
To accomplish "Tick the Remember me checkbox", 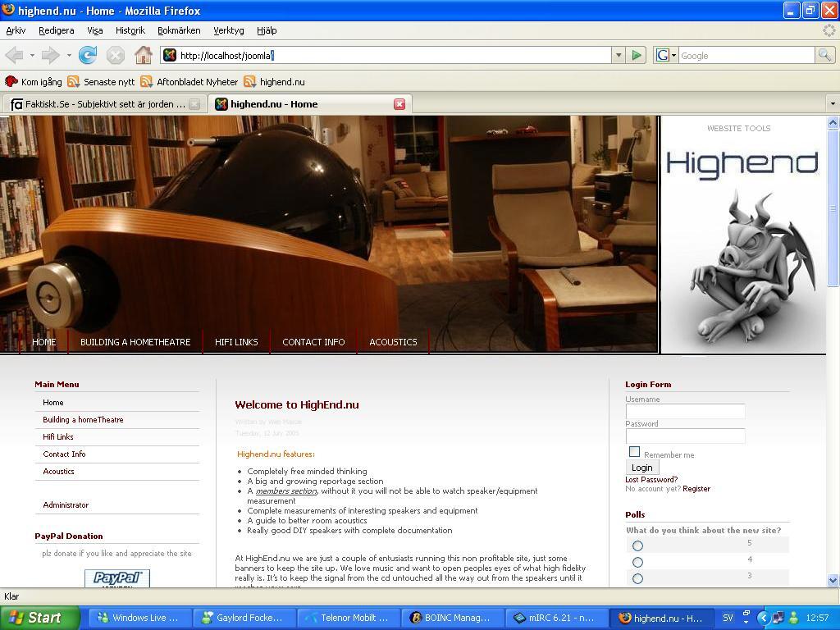I will pyautogui.click(x=634, y=452).
